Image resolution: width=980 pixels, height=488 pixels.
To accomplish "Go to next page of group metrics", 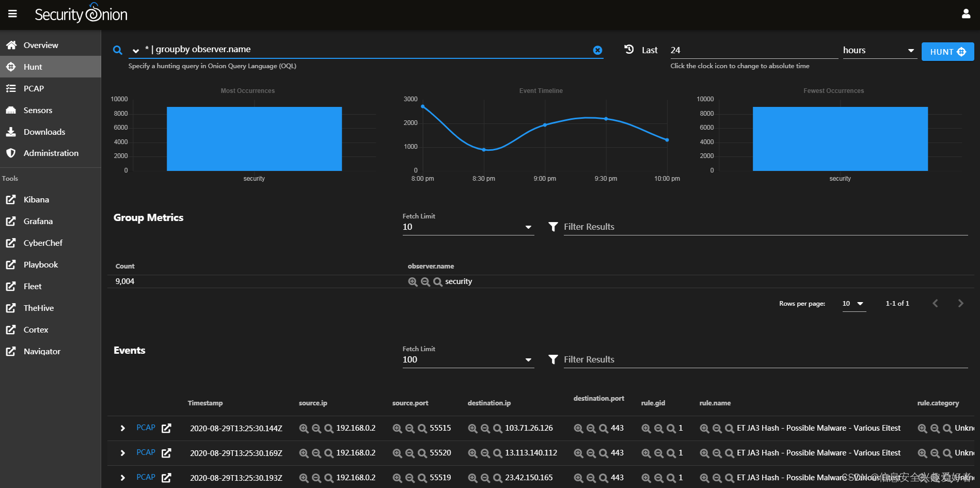I will click(x=960, y=303).
